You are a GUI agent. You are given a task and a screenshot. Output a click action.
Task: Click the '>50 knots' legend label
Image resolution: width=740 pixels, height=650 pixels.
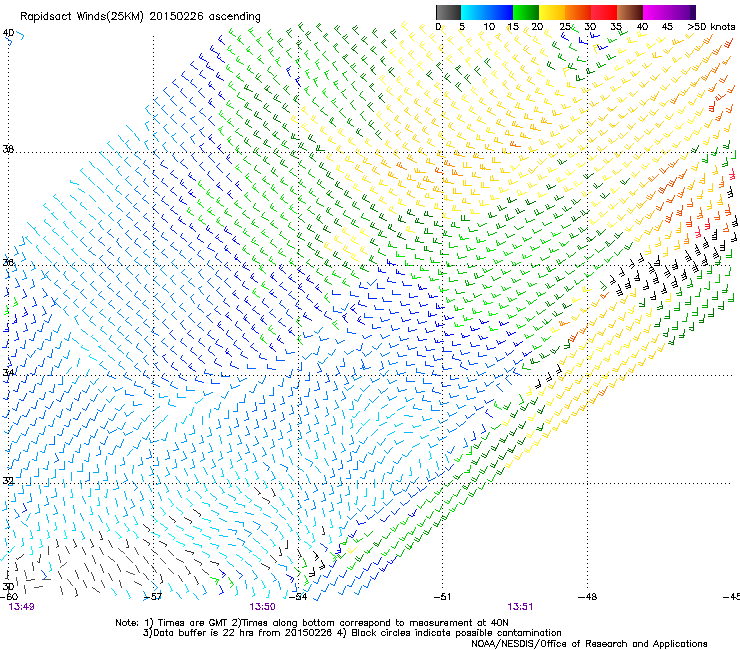711,26
